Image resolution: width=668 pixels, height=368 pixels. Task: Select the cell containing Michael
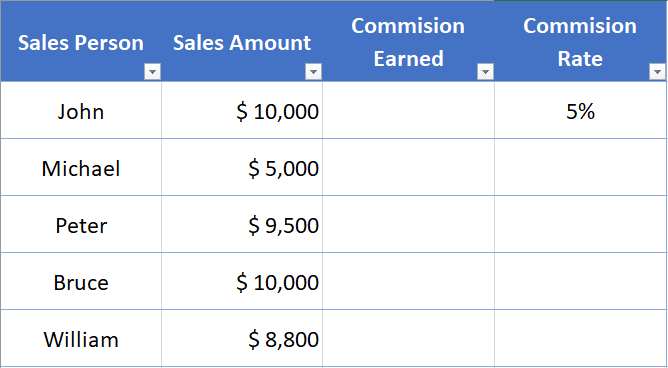point(81,167)
